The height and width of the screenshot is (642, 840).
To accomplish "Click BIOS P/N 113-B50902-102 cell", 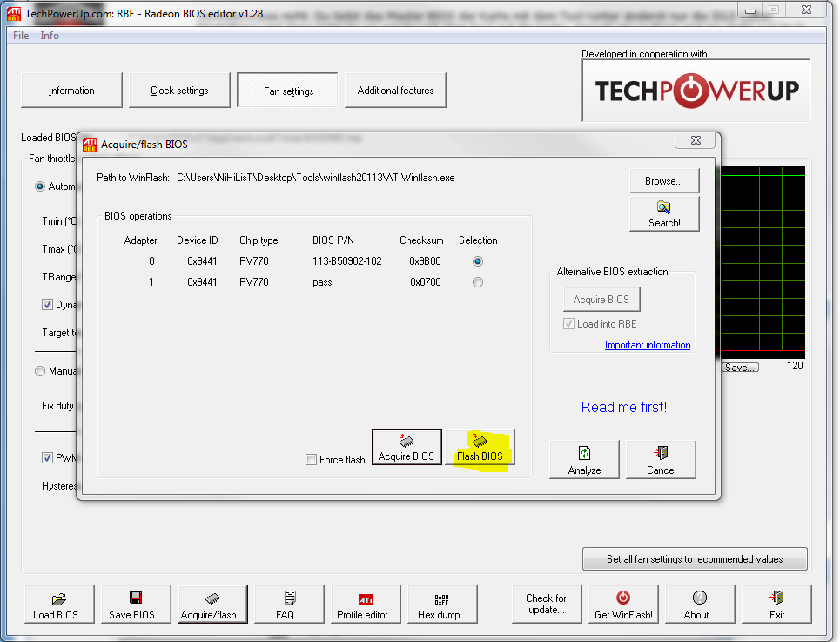I will (347, 261).
